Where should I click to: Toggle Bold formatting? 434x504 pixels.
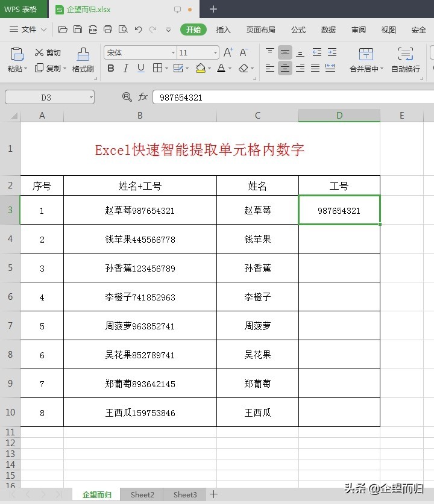(x=111, y=68)
